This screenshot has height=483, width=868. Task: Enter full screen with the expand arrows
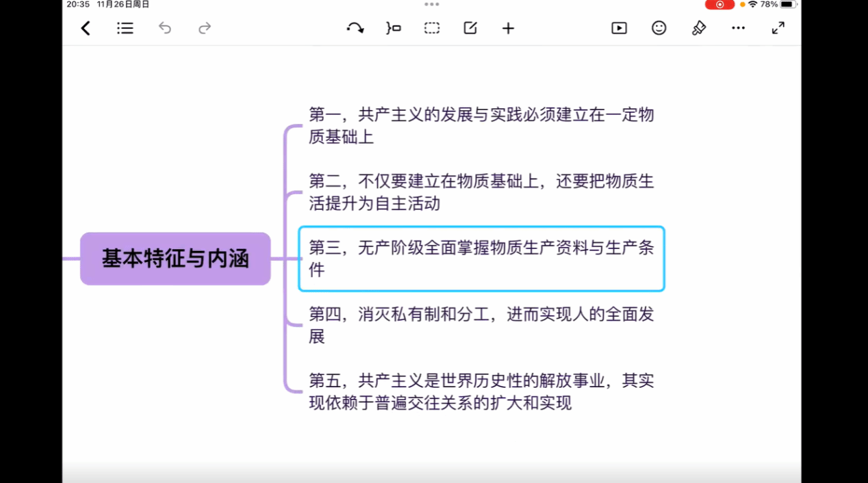(x=778, y=28)
